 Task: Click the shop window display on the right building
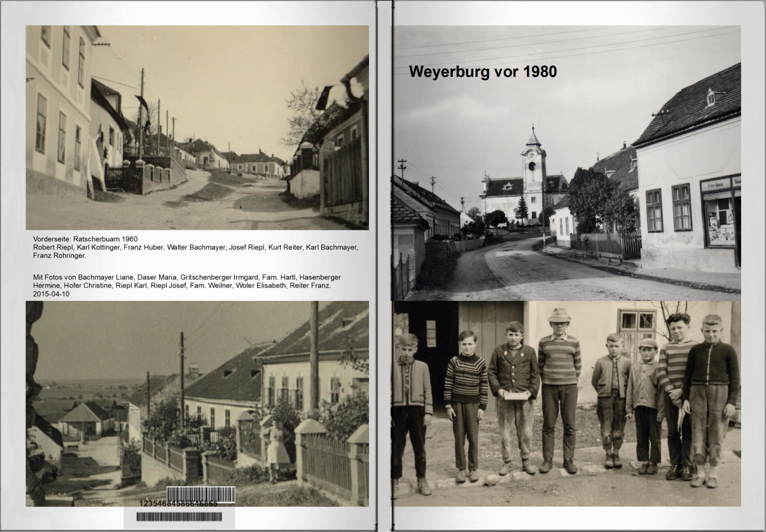(720, 220)
